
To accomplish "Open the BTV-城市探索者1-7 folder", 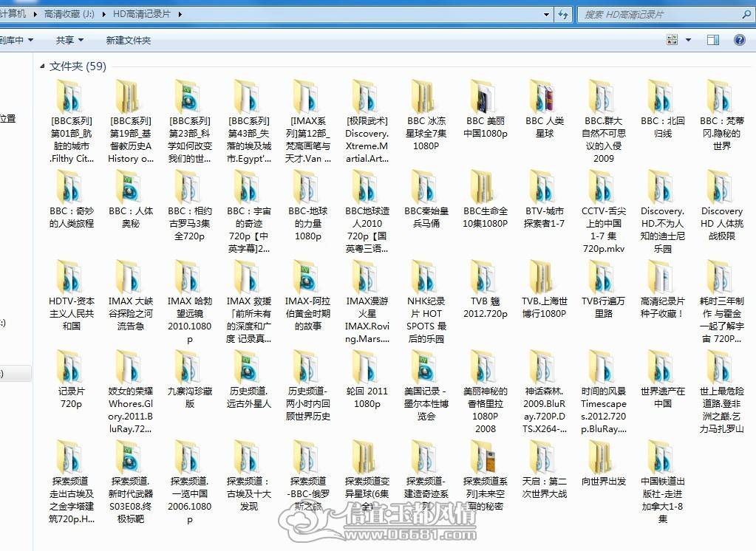I will pyautogui.click(x=545, y=199).
